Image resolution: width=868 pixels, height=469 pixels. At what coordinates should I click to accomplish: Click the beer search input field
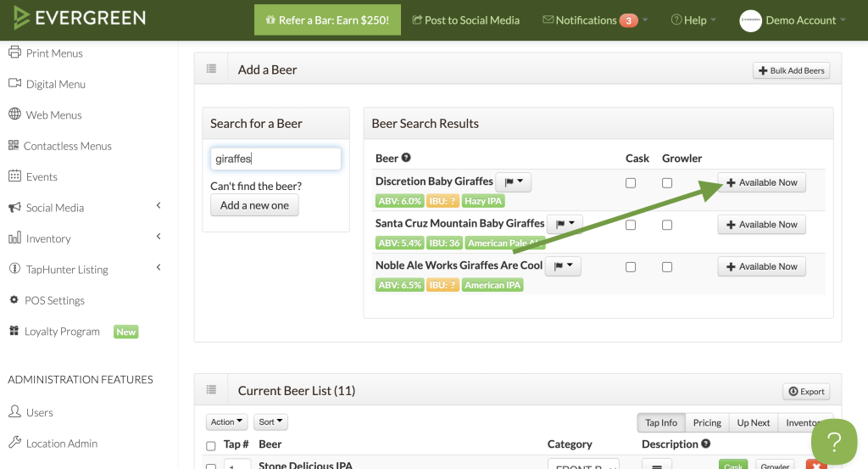click(x=275, y=159)
